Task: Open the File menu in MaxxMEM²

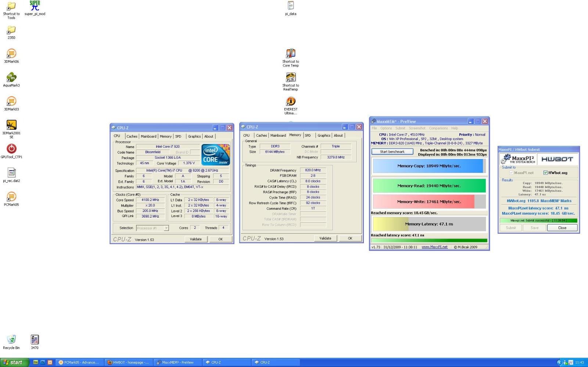Action: pyautogui.click(x=374, y=128)
